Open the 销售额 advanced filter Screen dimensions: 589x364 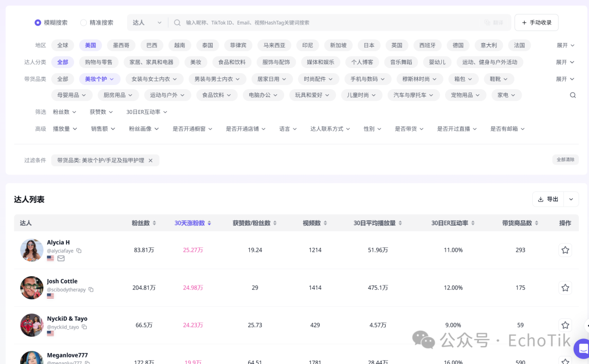click(x=103, y=129)
